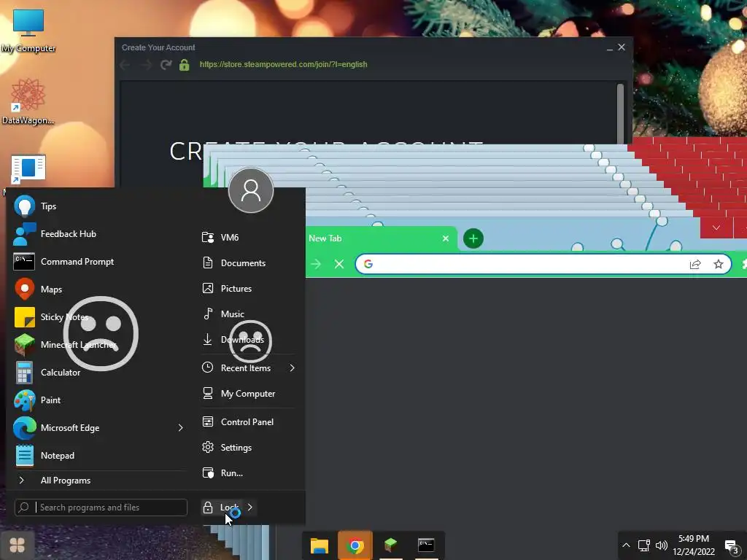Close the New Tab tab

(x=446, y=238)
